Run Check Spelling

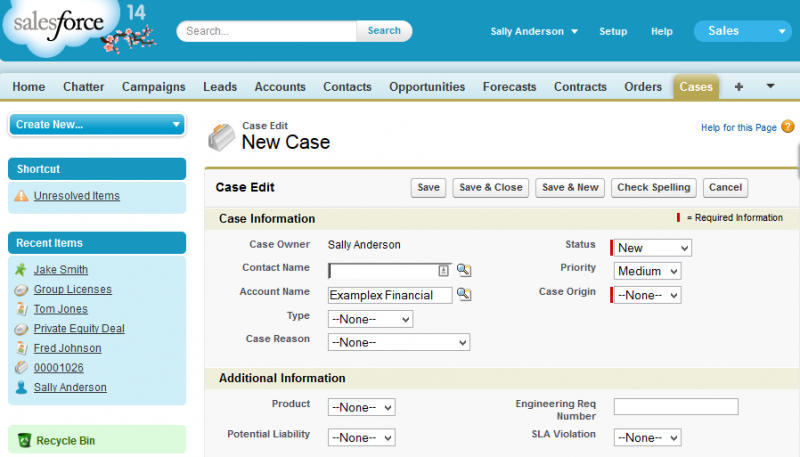tap(654, 187)
